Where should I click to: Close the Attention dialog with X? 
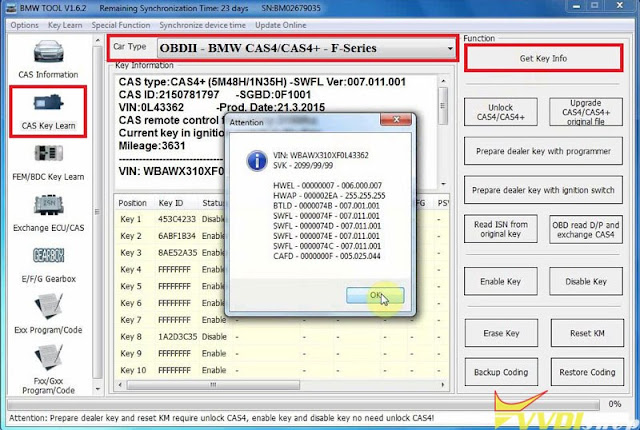pyautogui.click(x=396, y=120)
